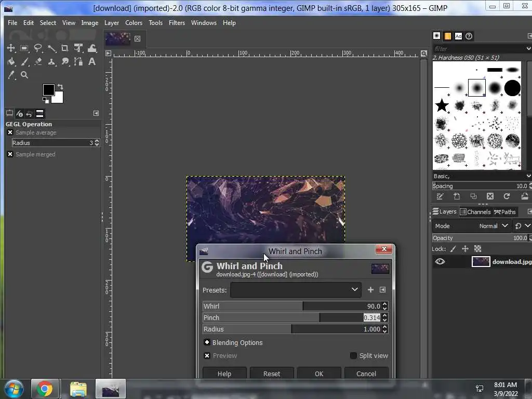The height and width of the screenshot is (399, 532).
Task: Click the Help button in dialog
Action: [224, 374]
